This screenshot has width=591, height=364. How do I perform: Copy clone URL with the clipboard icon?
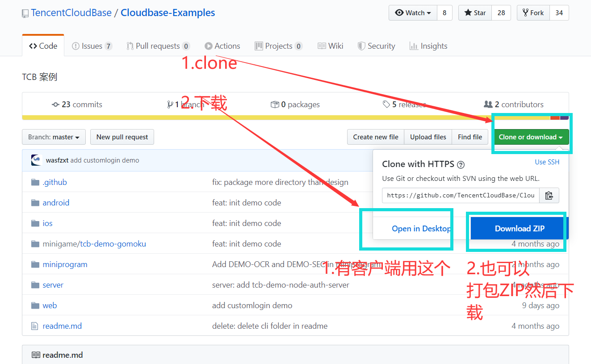click(x=549, y=195)
